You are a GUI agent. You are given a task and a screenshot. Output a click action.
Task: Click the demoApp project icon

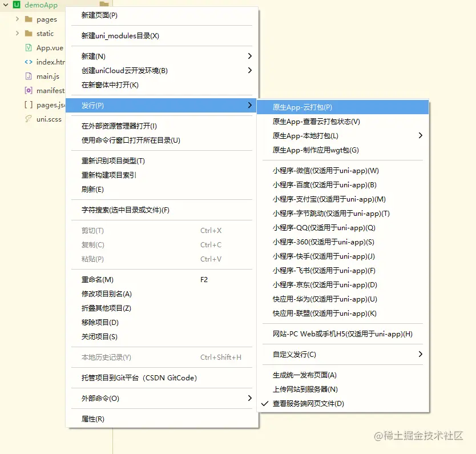17,5
